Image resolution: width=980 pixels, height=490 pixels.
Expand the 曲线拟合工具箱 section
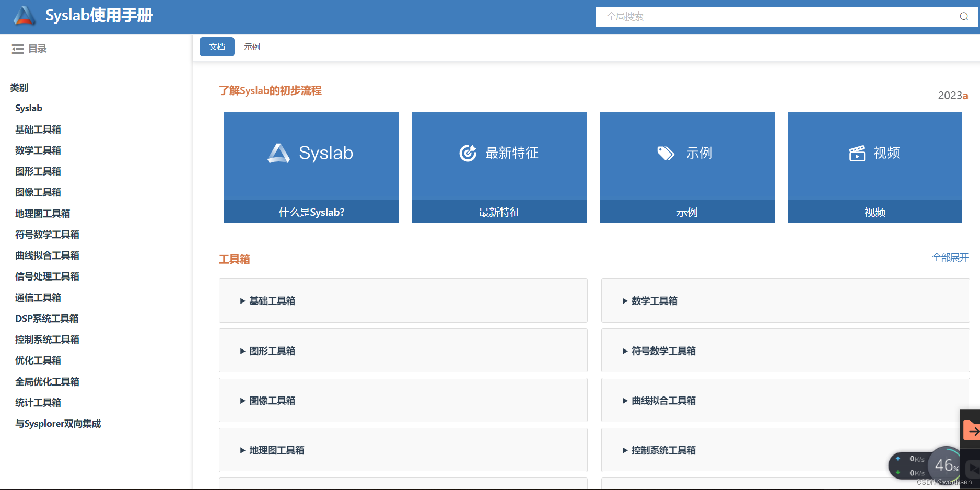[x=785, y=400]
